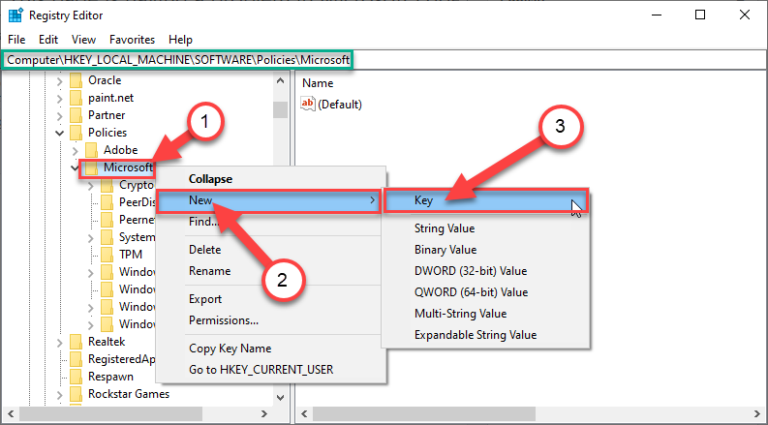Click the TPM folder icon
The height and width of the screenshot is (425, 768).
(x=107, y=254)
